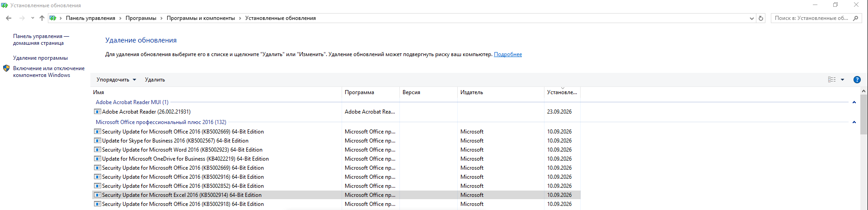Screen dimensions: 868x210
Task: Refresh the installed updates list
Action: point(761,18)
